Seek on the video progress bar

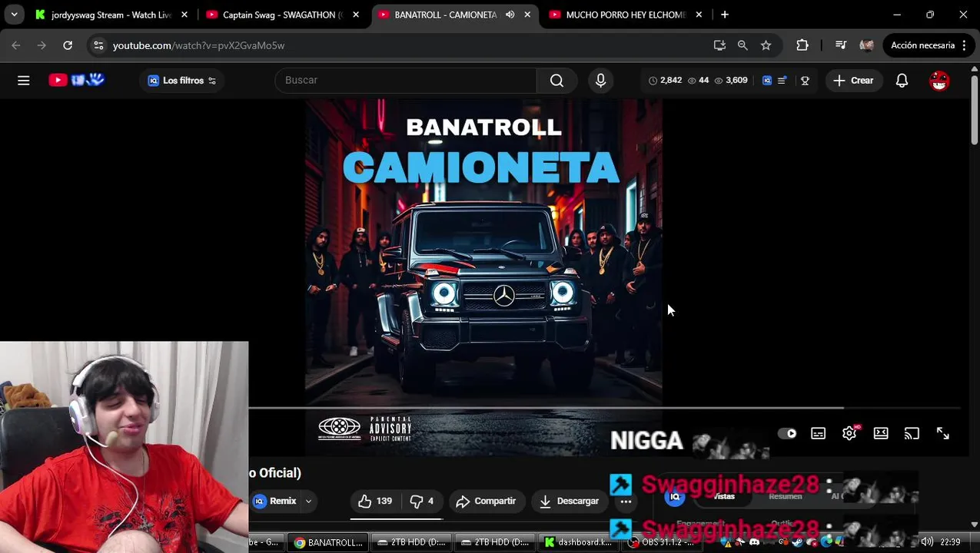(604, 408)
